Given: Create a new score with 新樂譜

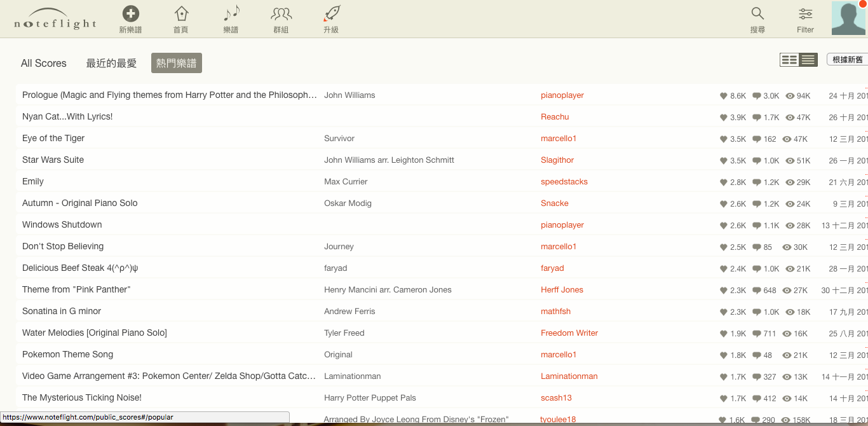Looking at the screenshot, I should point(131,19).
